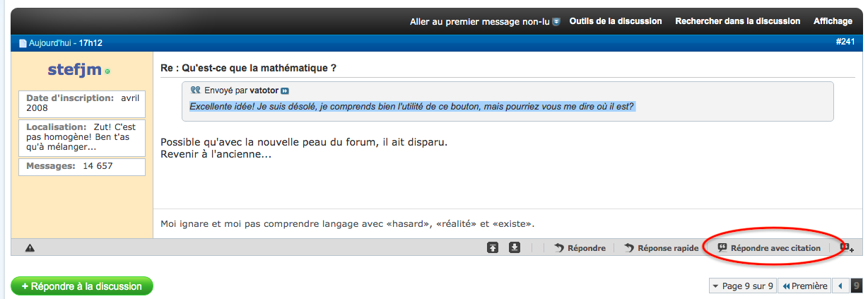Click the view original post icon beside vatotor
Screen dimensions: 868x299
click(x=285, y=91)
